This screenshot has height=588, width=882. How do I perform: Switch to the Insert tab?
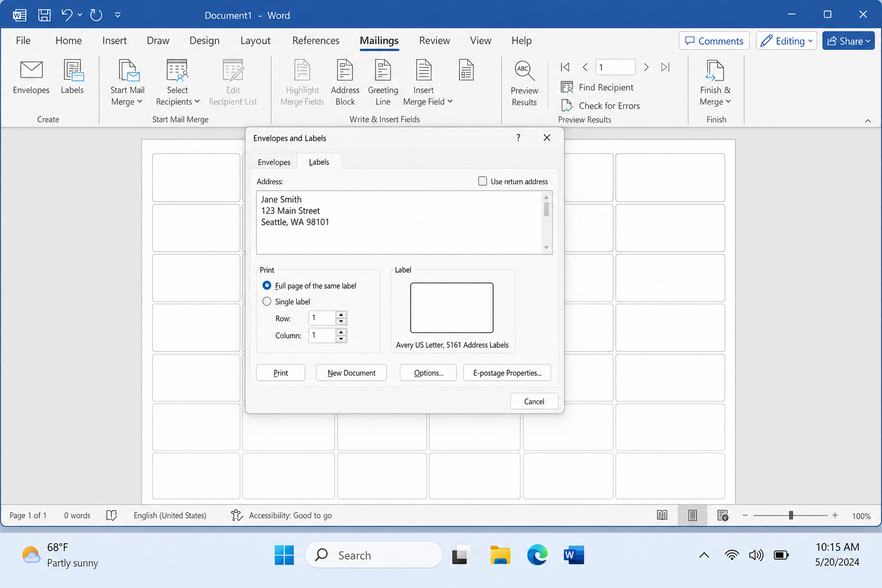114,41
